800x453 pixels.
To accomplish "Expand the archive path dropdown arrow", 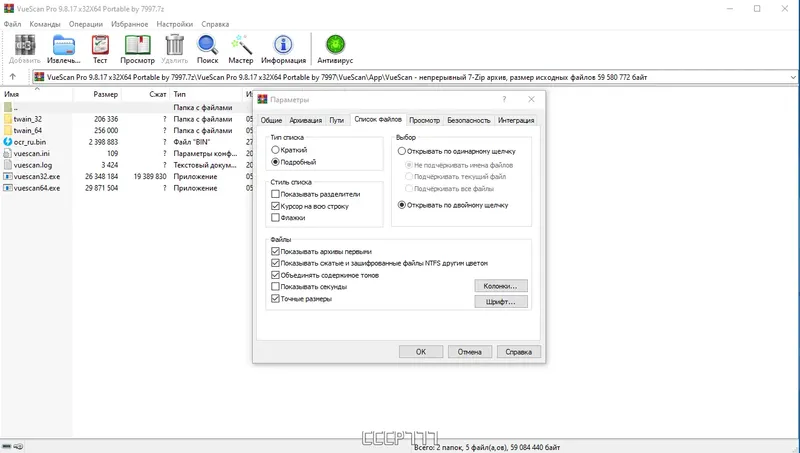I will [793, 77].
